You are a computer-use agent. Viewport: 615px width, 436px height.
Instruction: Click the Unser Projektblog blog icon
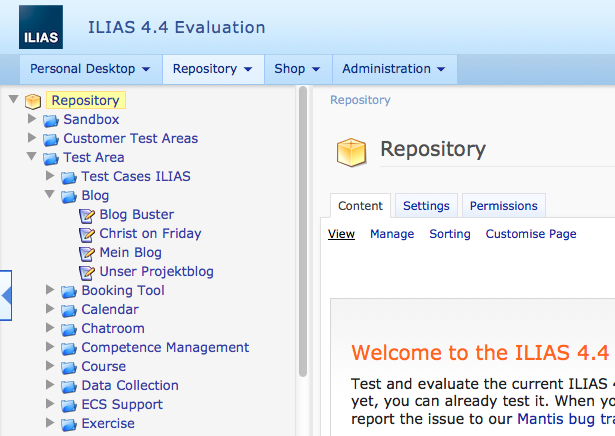(x=87, y=272)
